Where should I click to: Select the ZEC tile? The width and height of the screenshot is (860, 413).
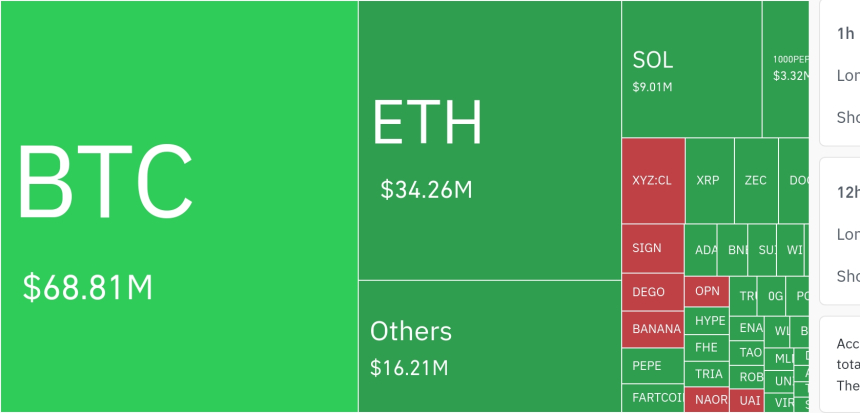756,181
